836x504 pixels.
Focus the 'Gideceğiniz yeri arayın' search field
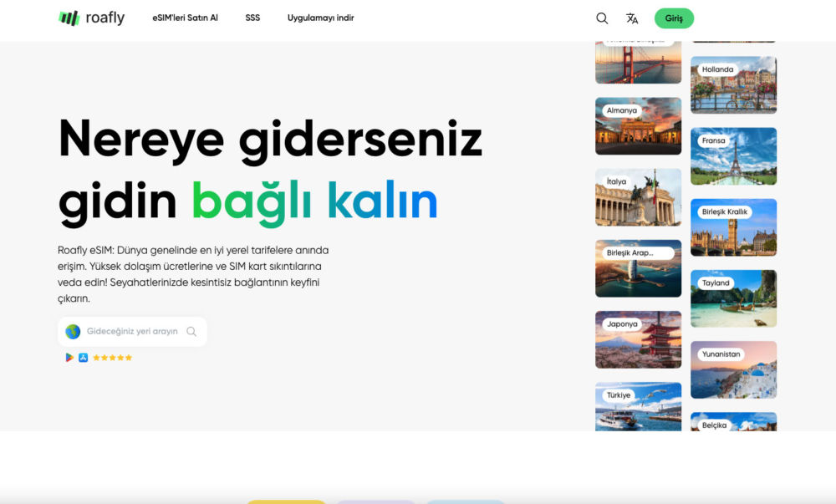point(132,332)
